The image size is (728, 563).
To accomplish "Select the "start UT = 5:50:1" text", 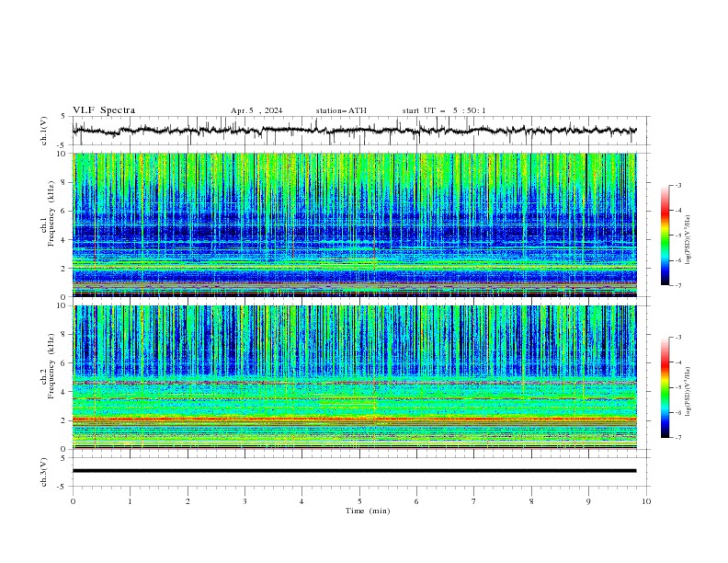I will (444, 110).
